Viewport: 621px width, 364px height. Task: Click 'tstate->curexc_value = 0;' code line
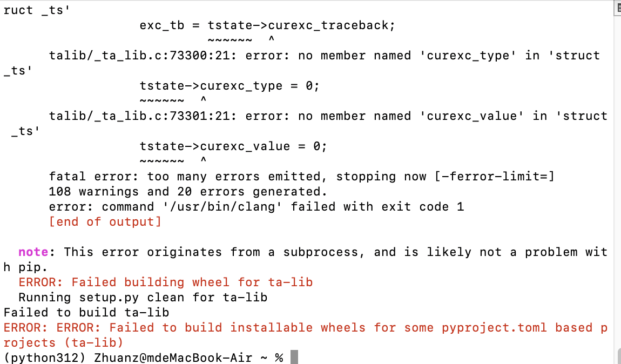(233, 146)
